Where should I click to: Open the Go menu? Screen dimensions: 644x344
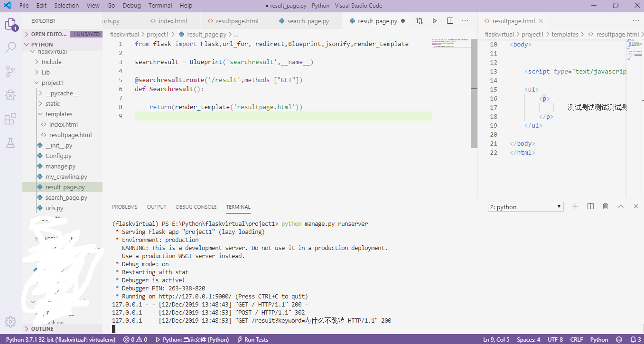(x=111, y=6)
